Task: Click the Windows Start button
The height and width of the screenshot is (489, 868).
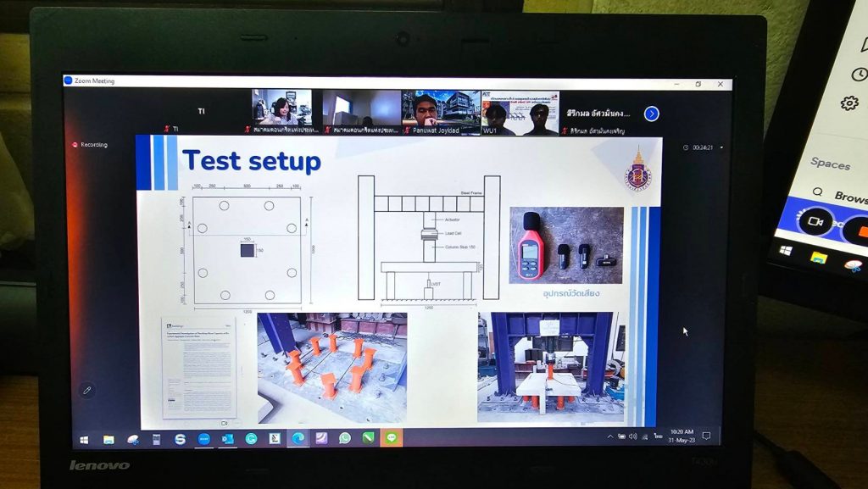Action: [x=84, y=439]
